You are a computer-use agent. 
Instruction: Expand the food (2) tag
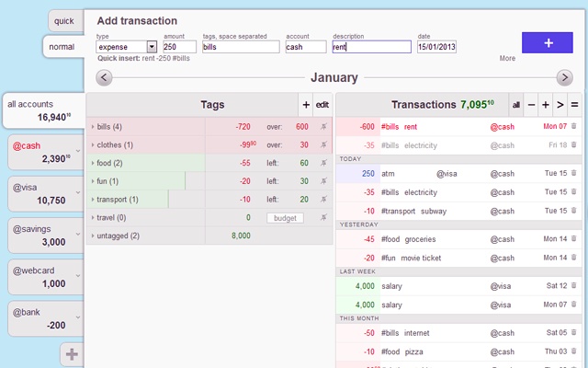coord(93,163)
